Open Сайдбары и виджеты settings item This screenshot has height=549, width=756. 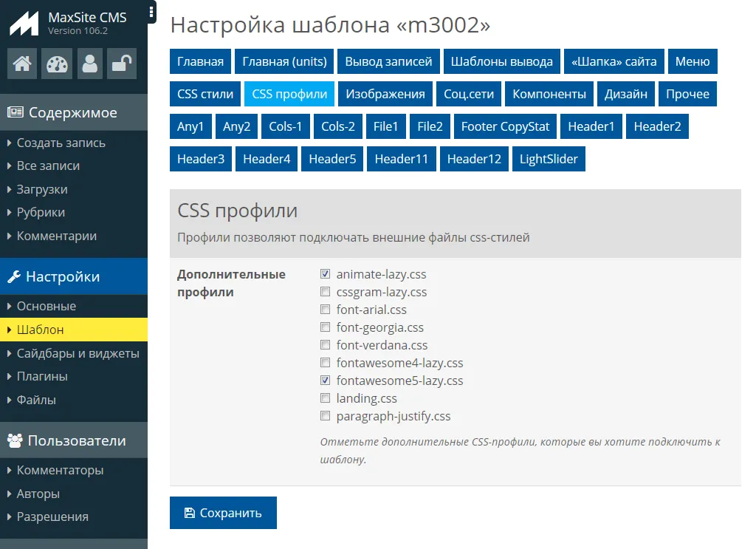point(78,353)
